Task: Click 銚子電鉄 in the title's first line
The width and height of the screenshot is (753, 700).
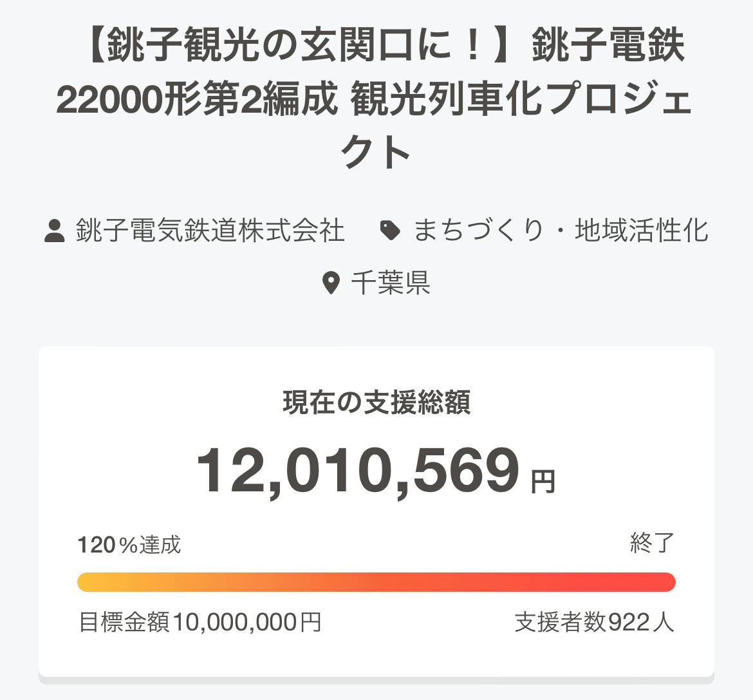Action: tap(608, 47)
